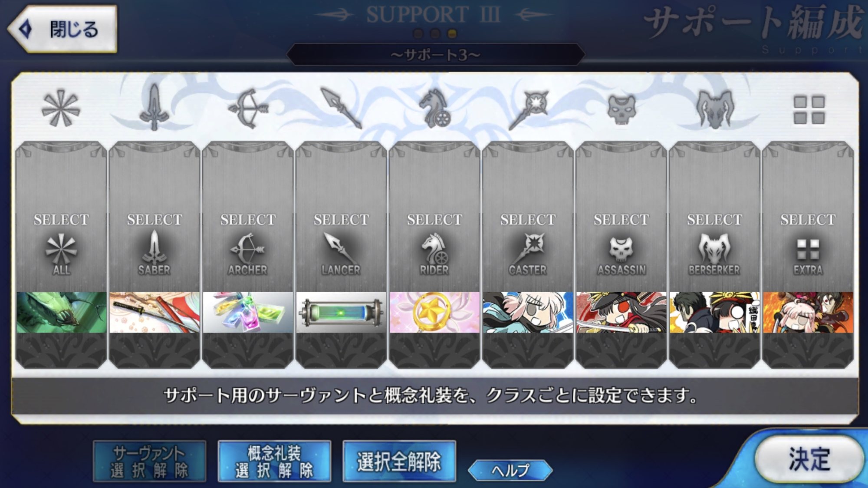The height and width of the screenshot is (488, 868).
Task: Select the ALL class asterisk icon
Action: point(61,109)
